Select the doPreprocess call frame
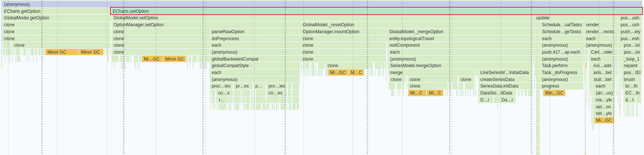The width and height of the screenshot is (644, 155). click(254, 39)
